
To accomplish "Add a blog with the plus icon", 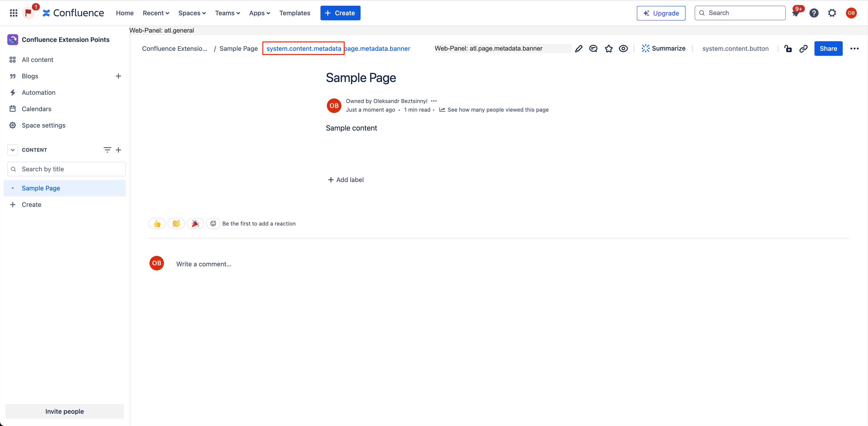I will [118, 76].
